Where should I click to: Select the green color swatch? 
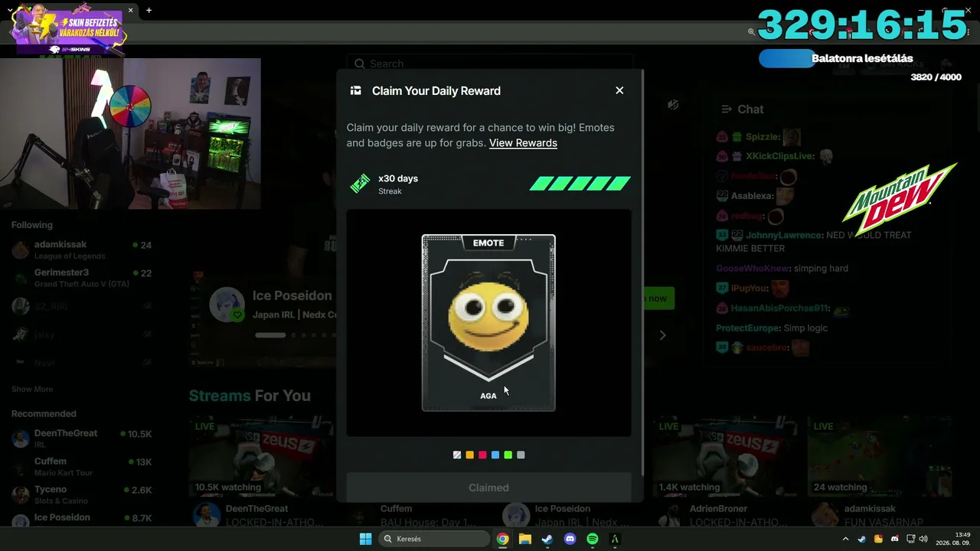point(508,455)
